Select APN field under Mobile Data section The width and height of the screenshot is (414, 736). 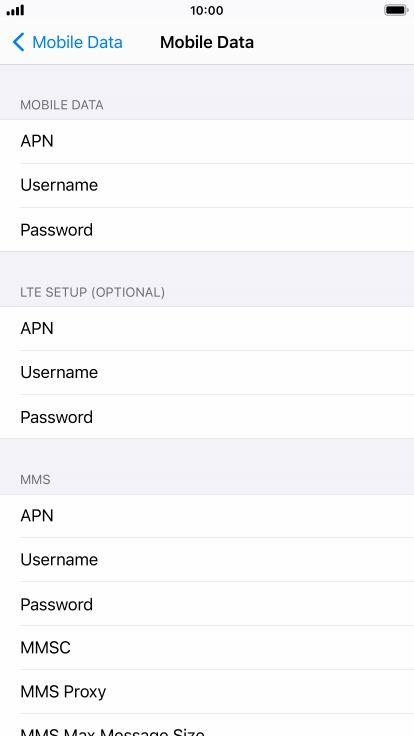(207, 141)
